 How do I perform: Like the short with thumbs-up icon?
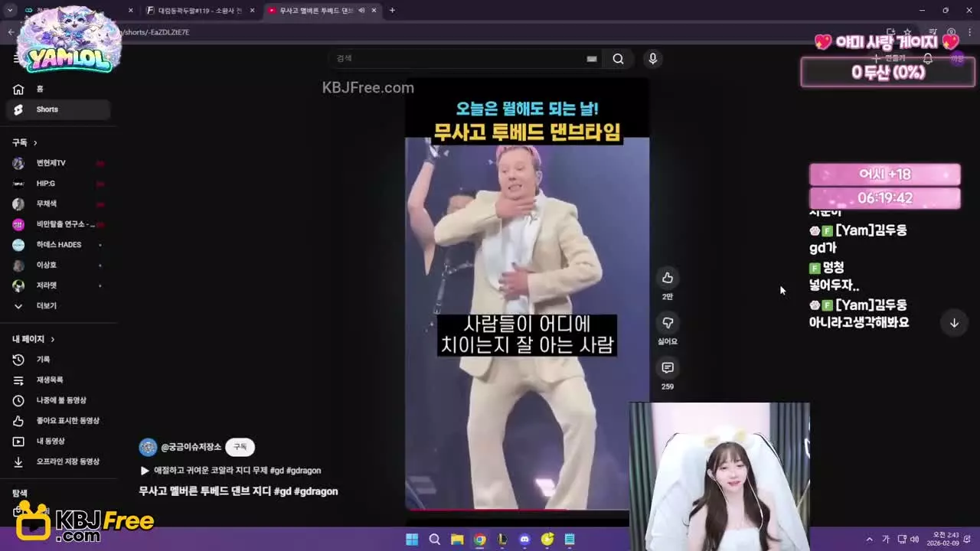[x=668, y=278]
